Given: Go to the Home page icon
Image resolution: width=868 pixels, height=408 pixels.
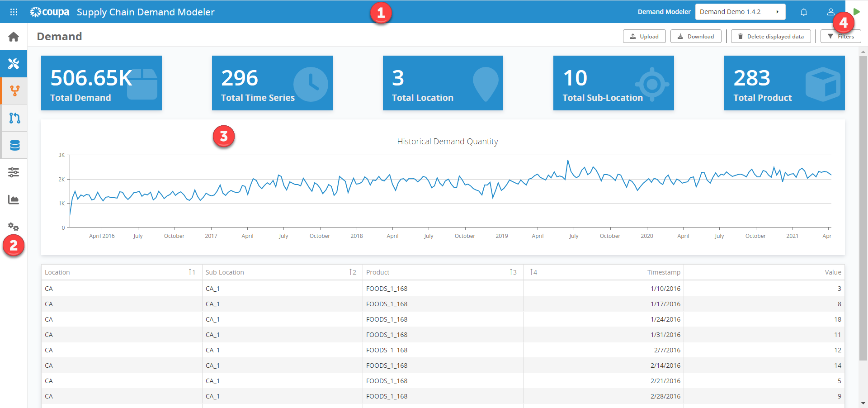Looking at the screenshot, I should 13,36.
